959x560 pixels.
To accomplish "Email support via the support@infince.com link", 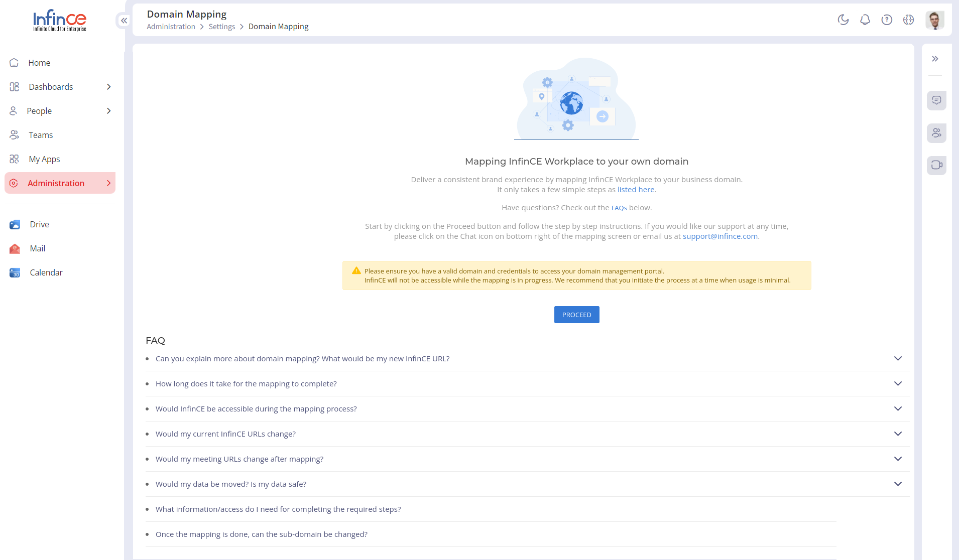I will (720, 236).
